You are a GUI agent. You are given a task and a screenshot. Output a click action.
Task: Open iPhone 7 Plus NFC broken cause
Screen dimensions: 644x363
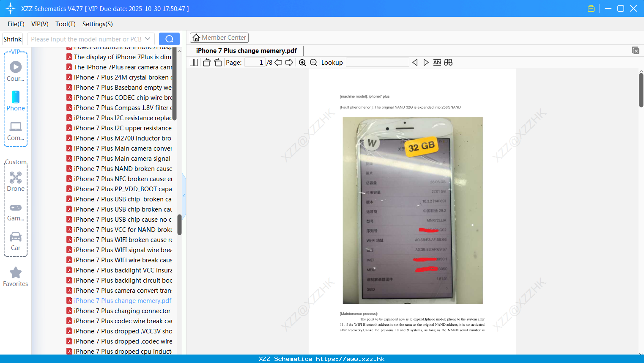coord(119,179)
